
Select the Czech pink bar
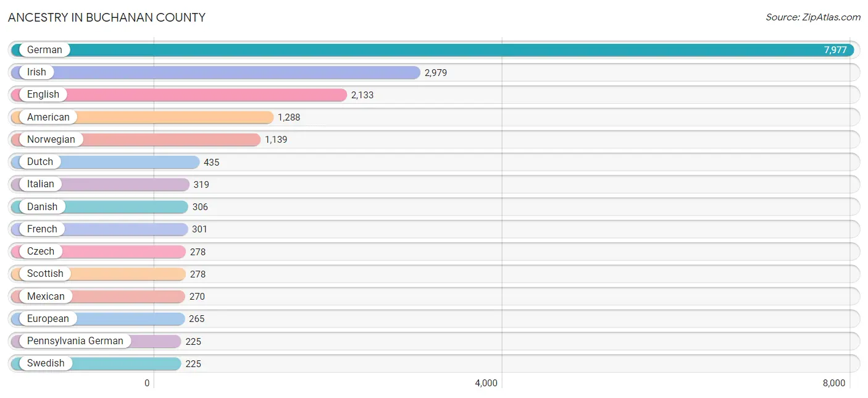click(x=98, y=252)
